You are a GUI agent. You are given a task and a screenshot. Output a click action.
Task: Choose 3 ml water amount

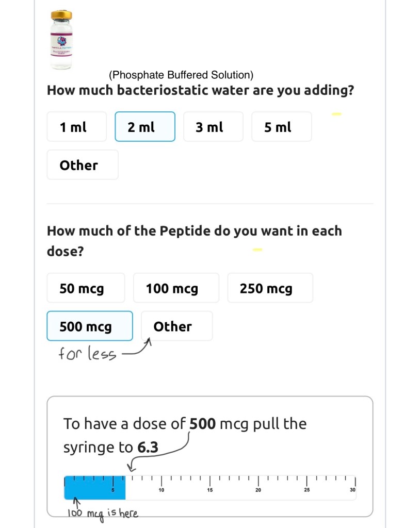213,127
